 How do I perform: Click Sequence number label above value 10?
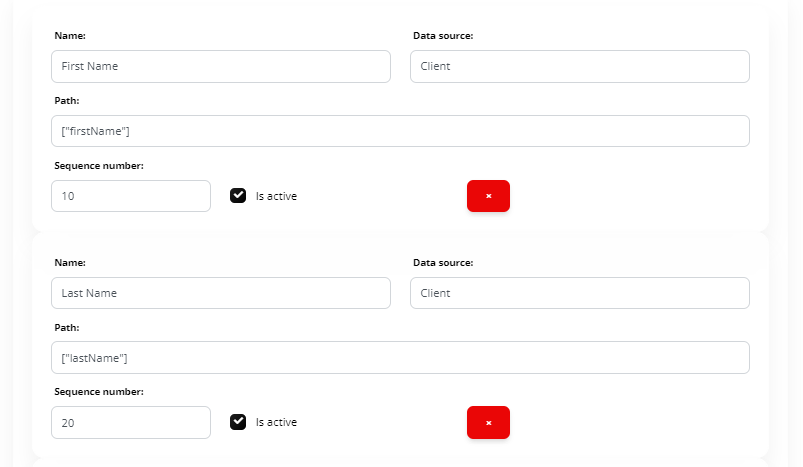(x=99, y=166)
